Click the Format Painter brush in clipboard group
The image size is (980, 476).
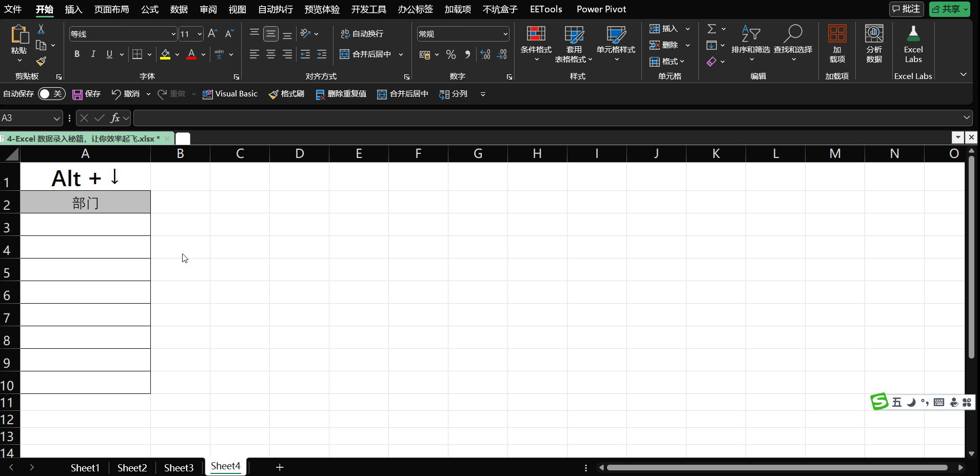click(41, 62)
